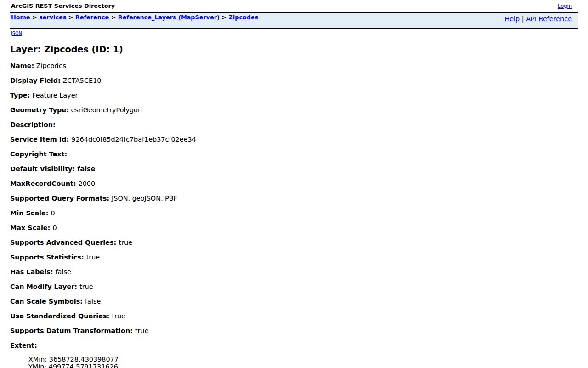Open the Help link
This screenshot has height=368, width=588.
pyautogui.click(x=512, y=19)
